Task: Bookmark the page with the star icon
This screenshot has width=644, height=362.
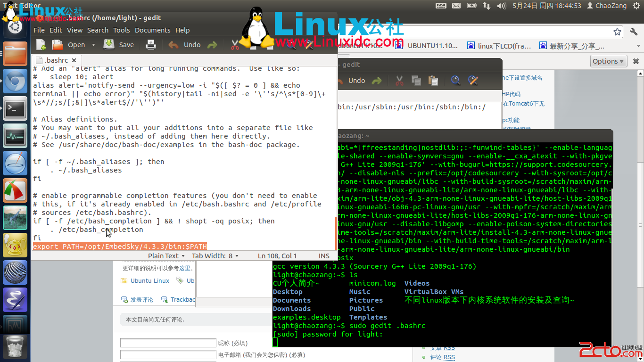Action: pos(617,32)
